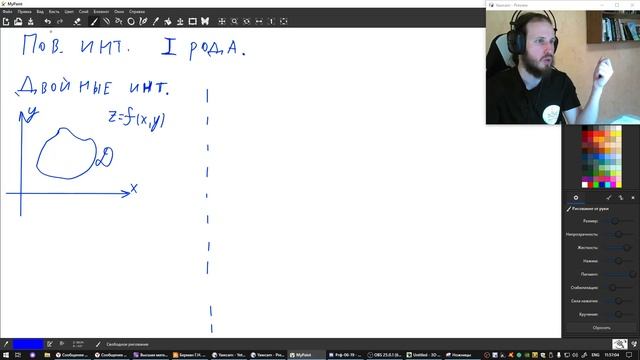This screenshot has height=360, width=640.
Task: Open the Windows Start menu
Action: (6, 355)
